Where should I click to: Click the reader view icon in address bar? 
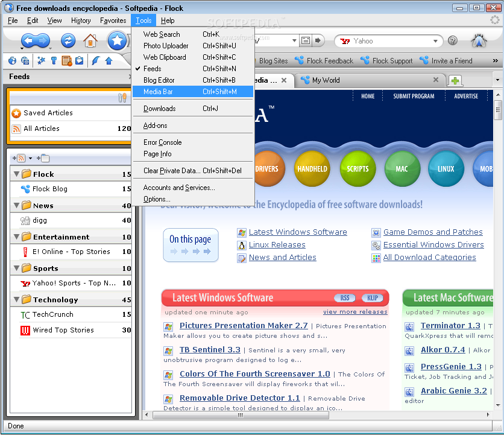[306, 40]
